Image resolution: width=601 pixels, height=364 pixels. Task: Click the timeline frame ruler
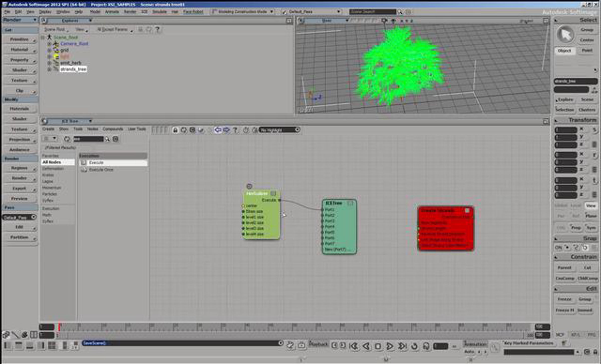click(294, 327)
